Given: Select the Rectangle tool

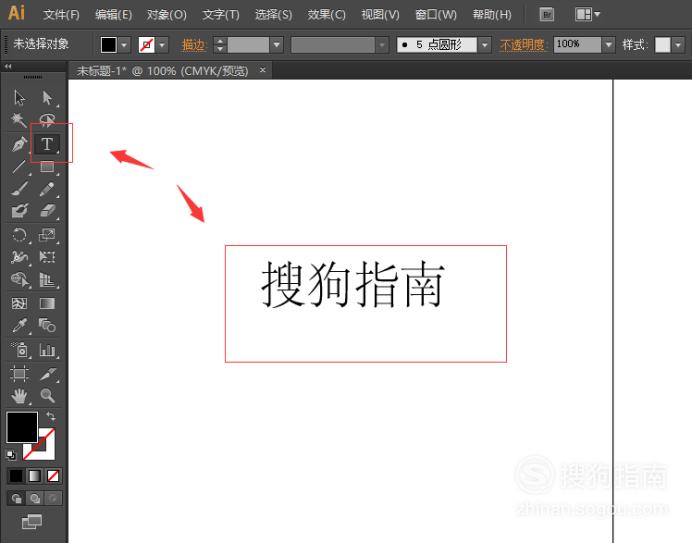Looking at the screenshot, I should [x=47, y=167].
